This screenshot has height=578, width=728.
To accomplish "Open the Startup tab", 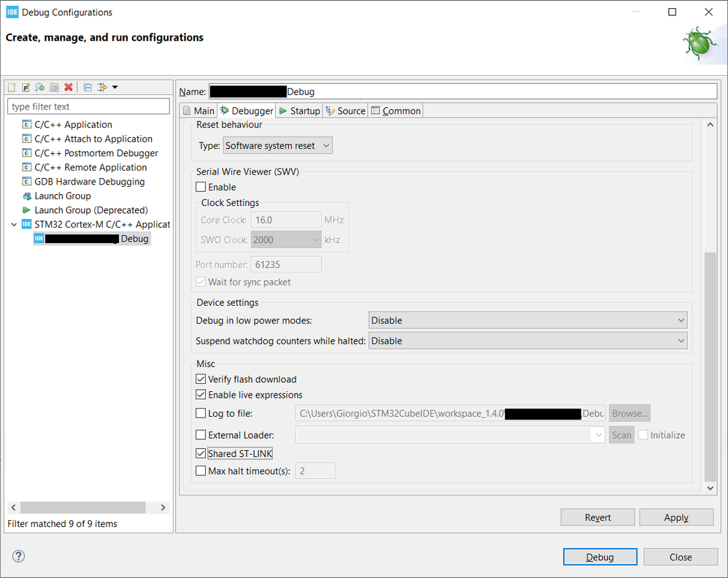I will 300,111.
